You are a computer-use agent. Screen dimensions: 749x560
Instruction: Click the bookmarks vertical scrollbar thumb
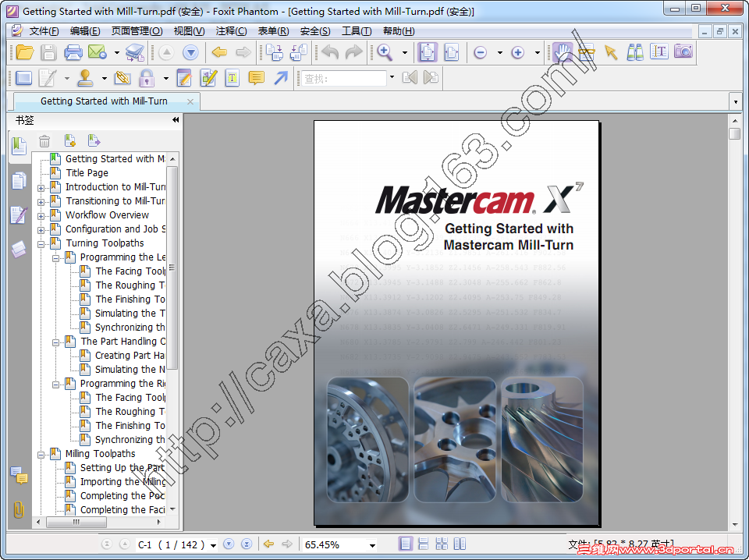pyautogui.click(x=173, y=268)
